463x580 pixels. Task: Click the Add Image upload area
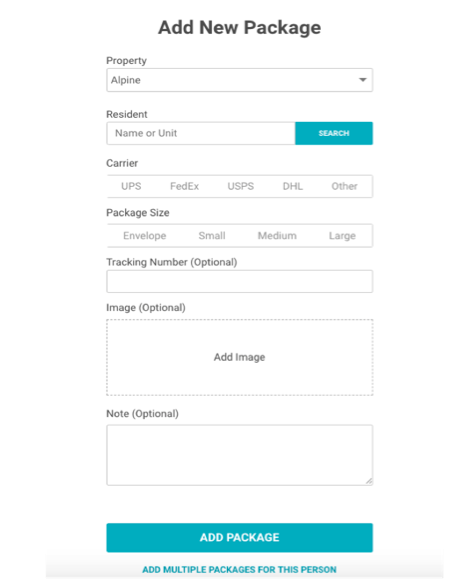pos(239,357)
